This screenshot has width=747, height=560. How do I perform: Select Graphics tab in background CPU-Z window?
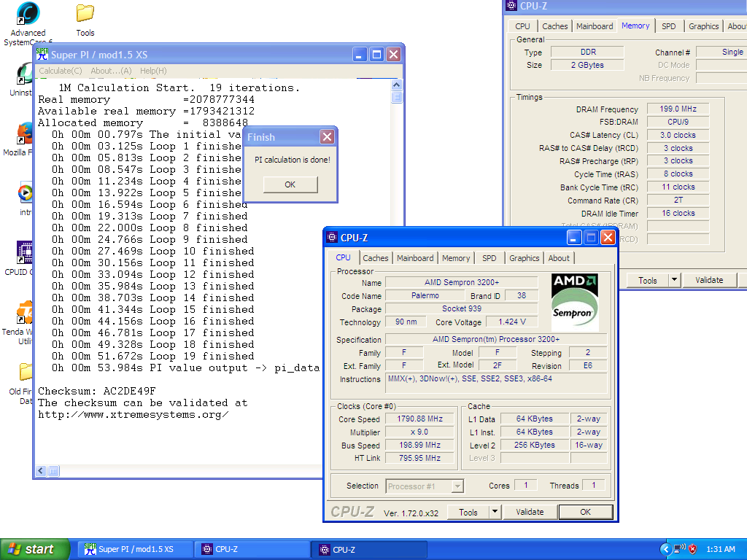[x=704, y=26]
